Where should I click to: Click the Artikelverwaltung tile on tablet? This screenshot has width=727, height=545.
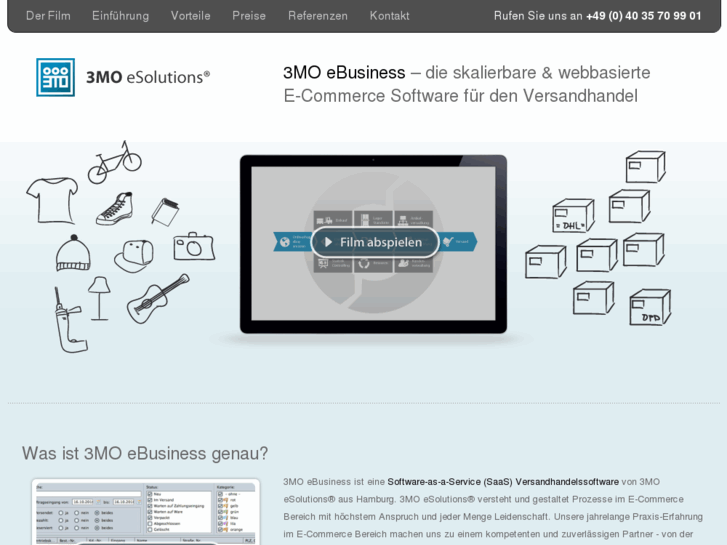coord(414,220)
